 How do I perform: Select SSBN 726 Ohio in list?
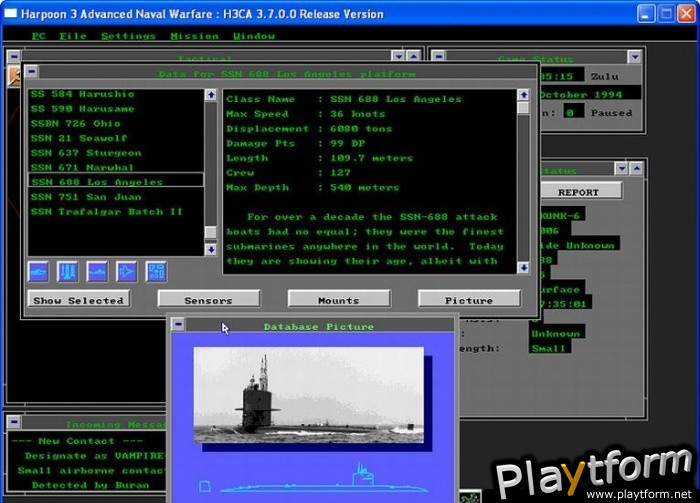point(116,124)
